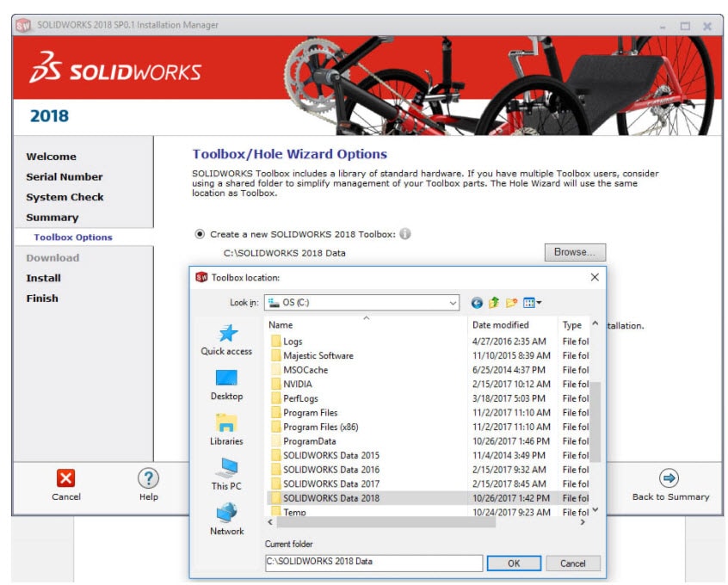Click the Logs folder icon
The image size is (728, 585).
click(x=275, y=342)
